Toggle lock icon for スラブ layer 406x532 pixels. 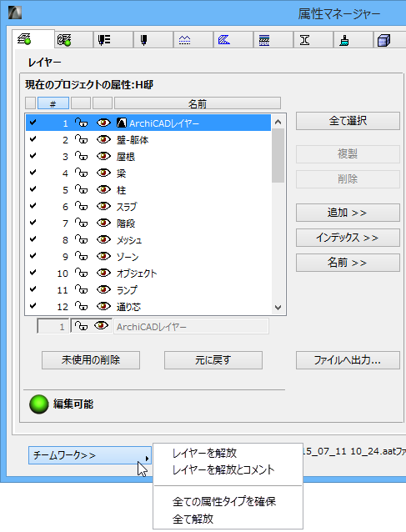tap(81, 206)
